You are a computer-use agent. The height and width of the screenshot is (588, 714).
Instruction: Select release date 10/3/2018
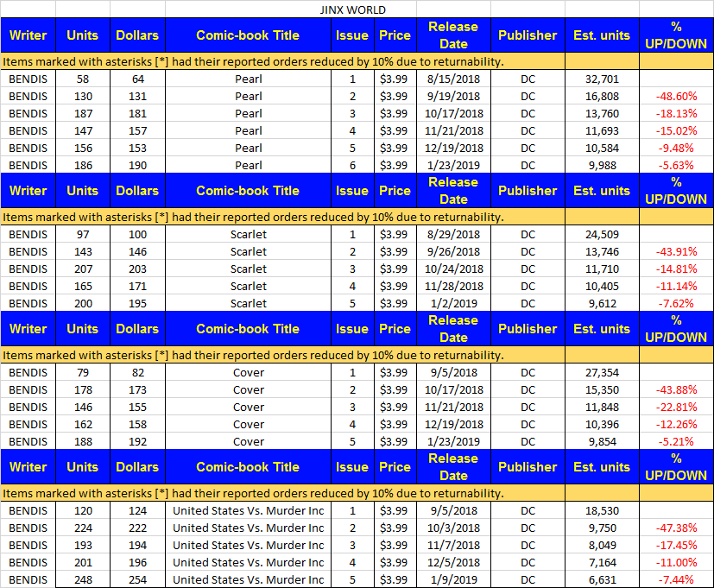pyautogui.click(x=453, y=528)
